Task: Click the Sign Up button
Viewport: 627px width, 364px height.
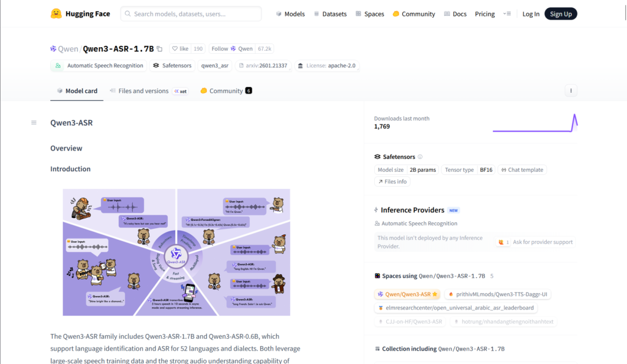Action: coord(560,14)
